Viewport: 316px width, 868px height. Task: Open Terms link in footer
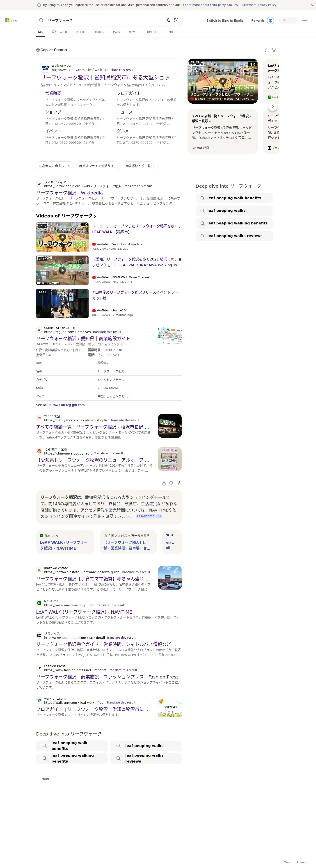tap(288, 862)
